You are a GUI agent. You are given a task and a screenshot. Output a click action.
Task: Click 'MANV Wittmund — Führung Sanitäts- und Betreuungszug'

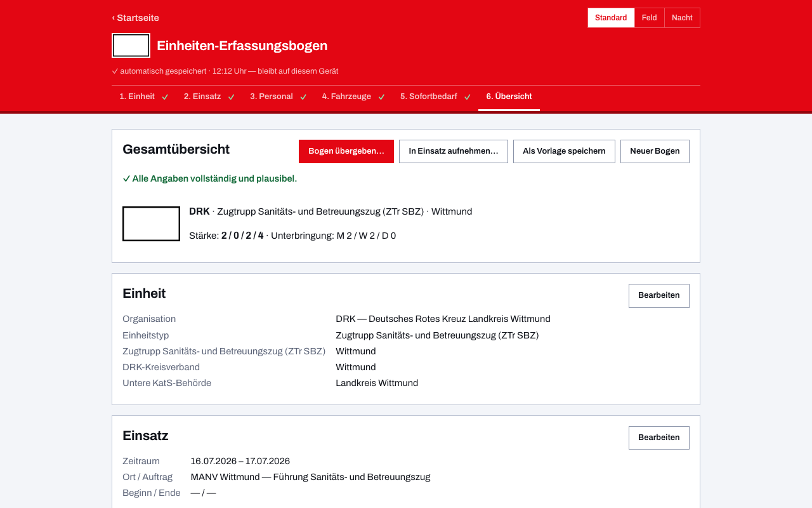[x=311, y=477]
